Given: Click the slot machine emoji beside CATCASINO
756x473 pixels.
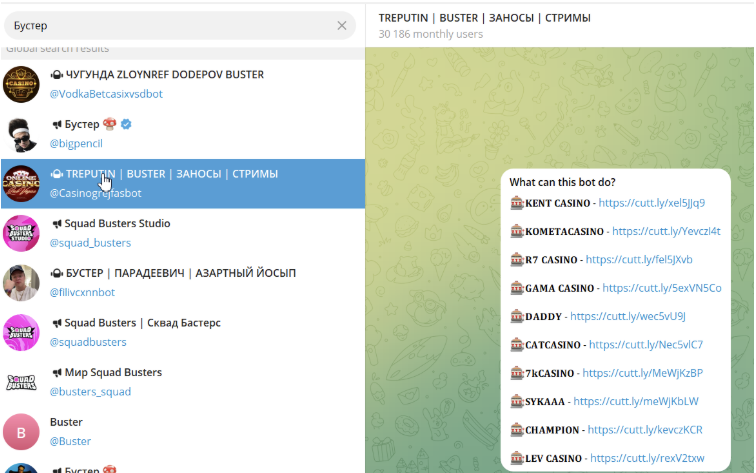Looking at the screenshot, I should [517, 345].
